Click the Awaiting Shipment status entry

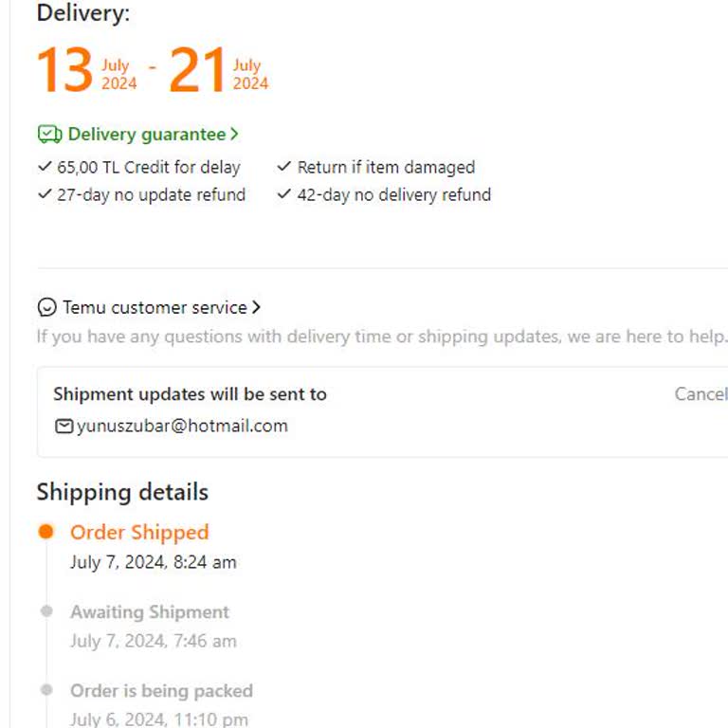click(x=150, y=612)
